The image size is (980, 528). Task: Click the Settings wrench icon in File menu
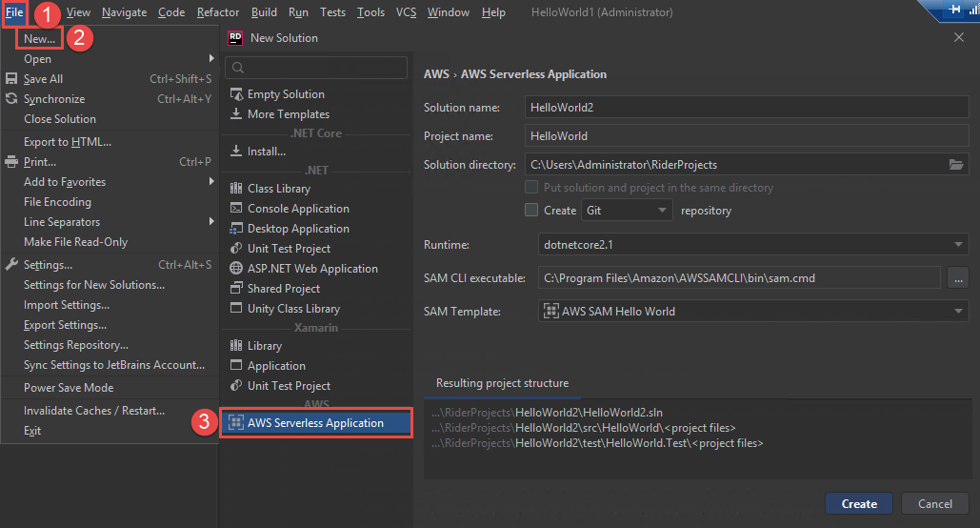coord(11,265)
